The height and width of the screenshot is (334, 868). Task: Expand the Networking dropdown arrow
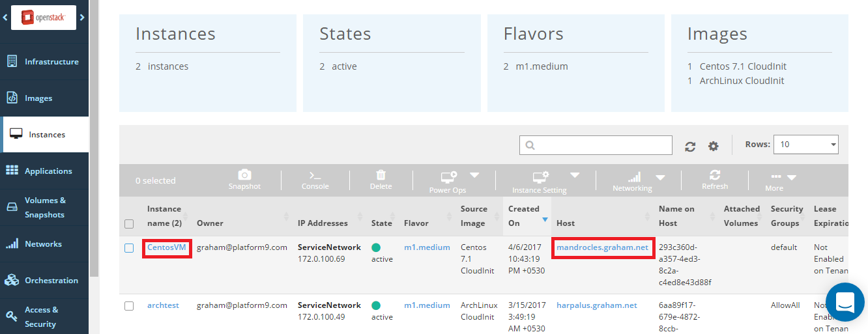660,176
